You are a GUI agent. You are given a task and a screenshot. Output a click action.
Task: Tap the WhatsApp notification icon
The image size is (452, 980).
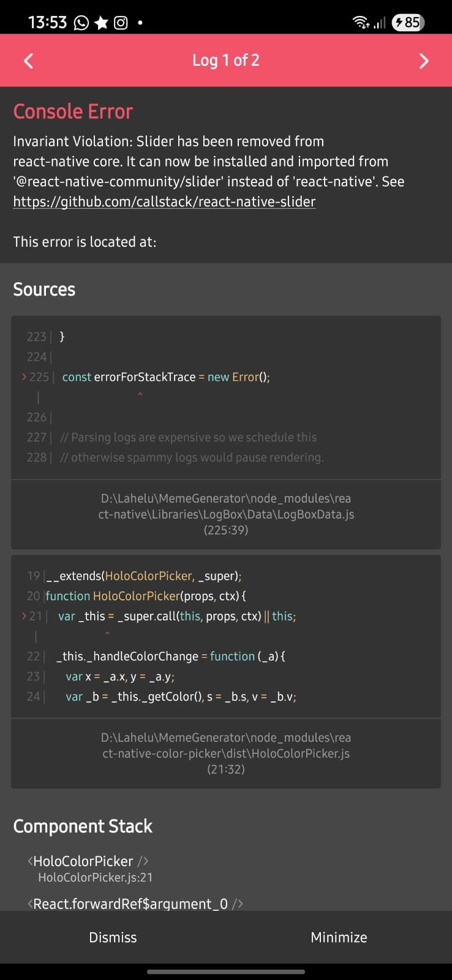click(81, 23)
